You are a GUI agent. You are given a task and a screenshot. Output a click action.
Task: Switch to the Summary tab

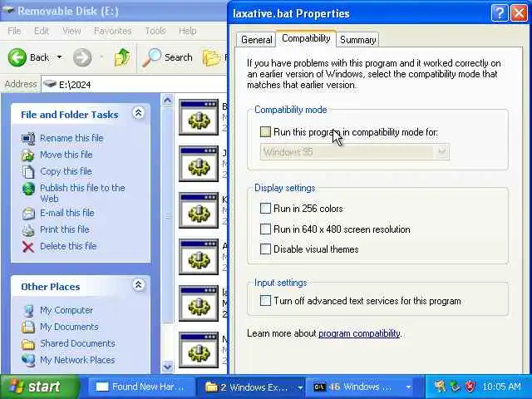tap(357, 40)
